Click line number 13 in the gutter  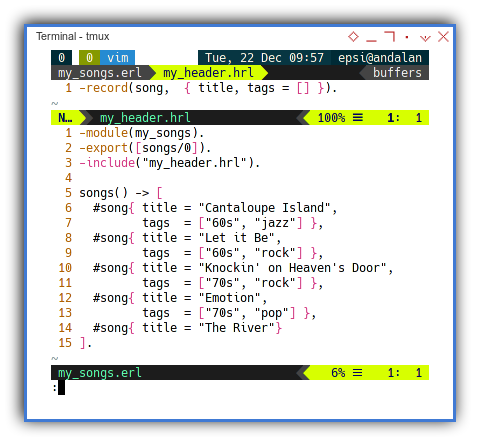[65, 313]
